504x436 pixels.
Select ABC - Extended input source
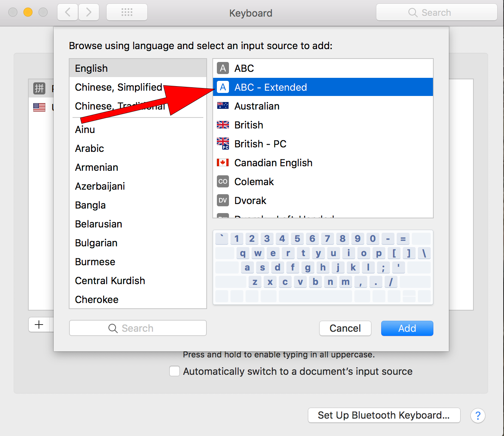(x=271, y=87)
